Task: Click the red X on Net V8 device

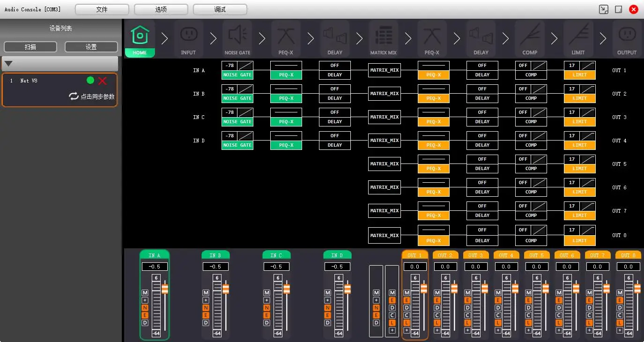Action: click(103, 81)
